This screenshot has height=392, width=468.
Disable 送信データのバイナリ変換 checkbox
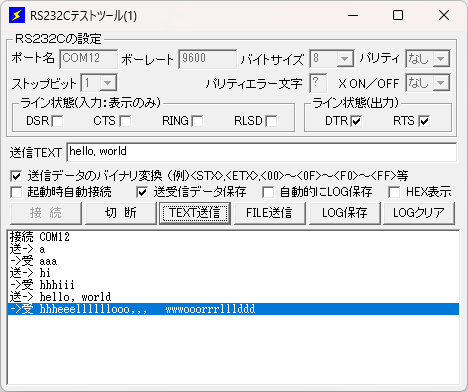tap(16, 176)
